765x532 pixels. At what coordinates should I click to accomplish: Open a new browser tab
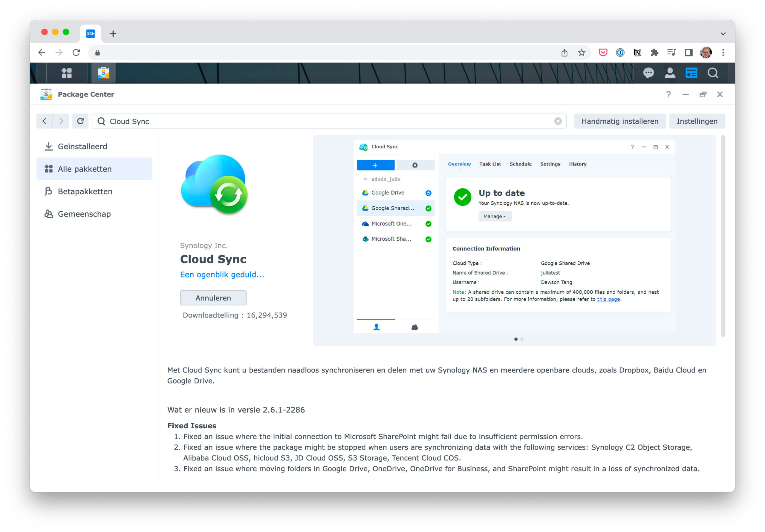pos(113,34)
